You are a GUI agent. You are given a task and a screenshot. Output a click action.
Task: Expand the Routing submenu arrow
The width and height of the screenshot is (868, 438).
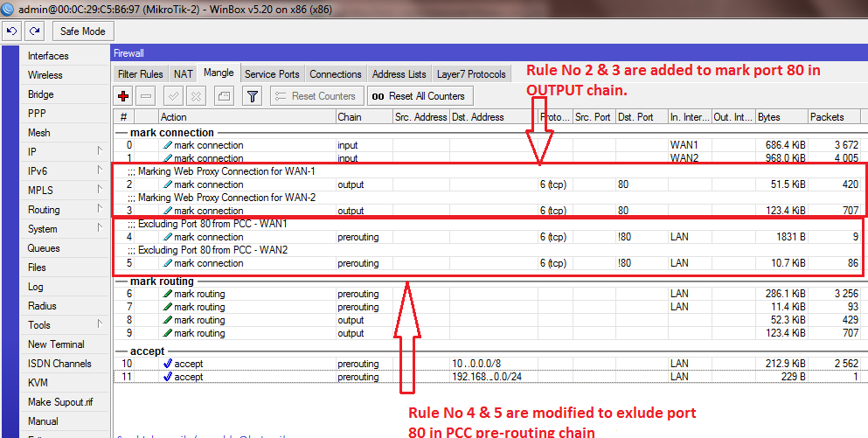[100, 209]
